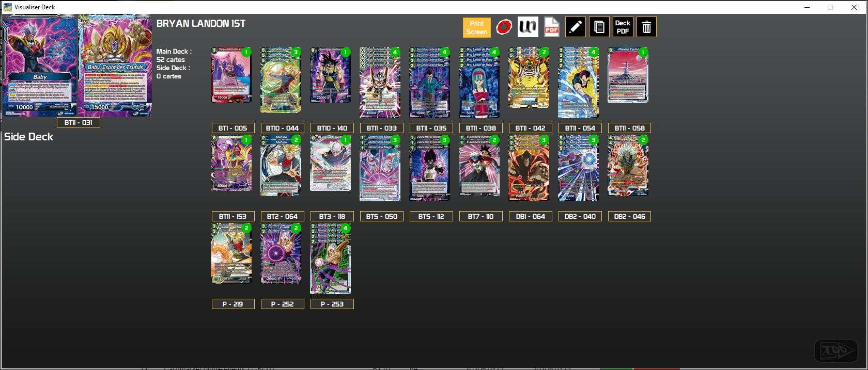Click the BT10 - 044 code label
Image resolution: width=868 pixels, height=370 pixels.
[x=283, y=128]
